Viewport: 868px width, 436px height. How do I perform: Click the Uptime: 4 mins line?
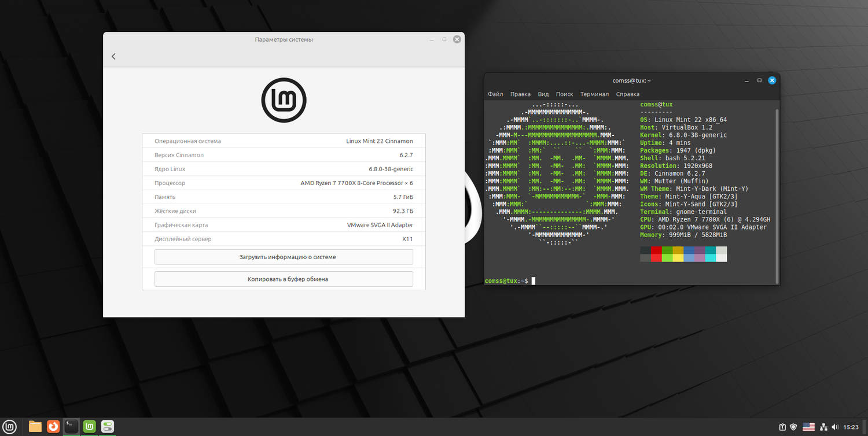pos(665,142)
